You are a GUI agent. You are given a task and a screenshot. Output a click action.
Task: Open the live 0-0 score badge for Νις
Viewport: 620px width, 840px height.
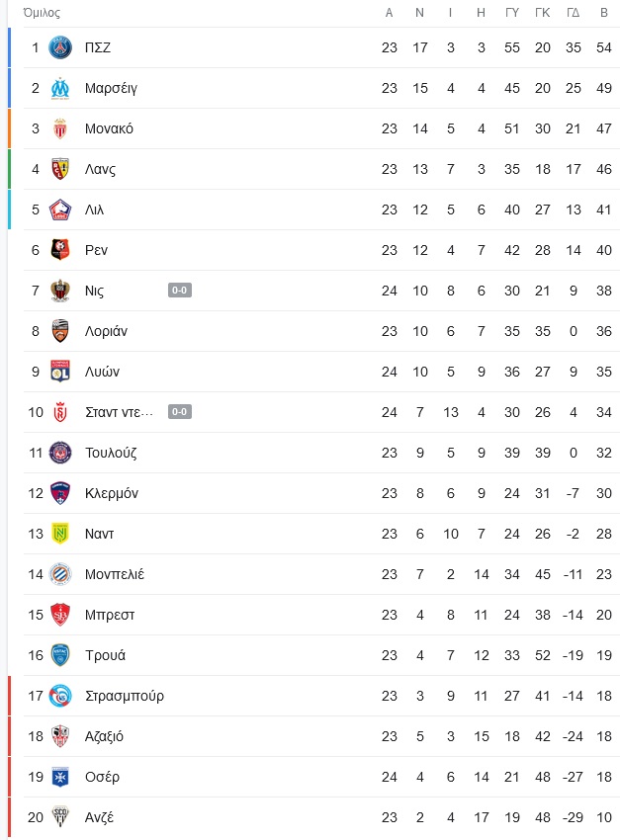click(x=180, y=291)
